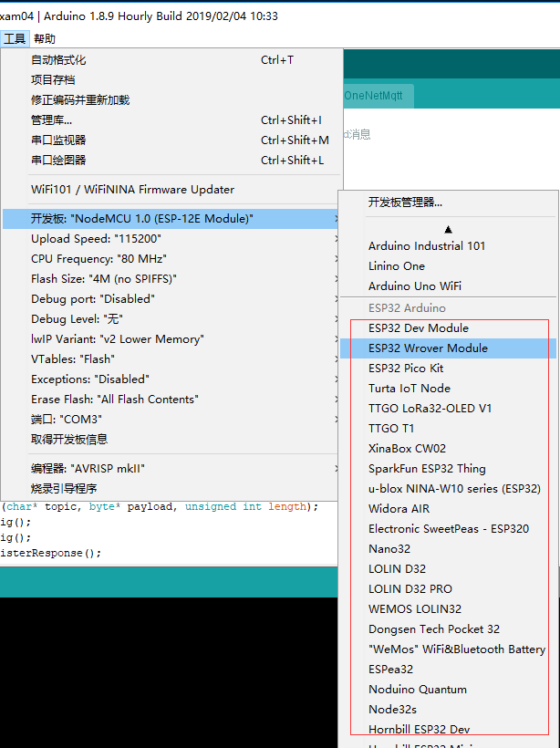This screenshot has width=560, height=748.
Task: Select Noduino Quantum board
Action: coord(448,690)
